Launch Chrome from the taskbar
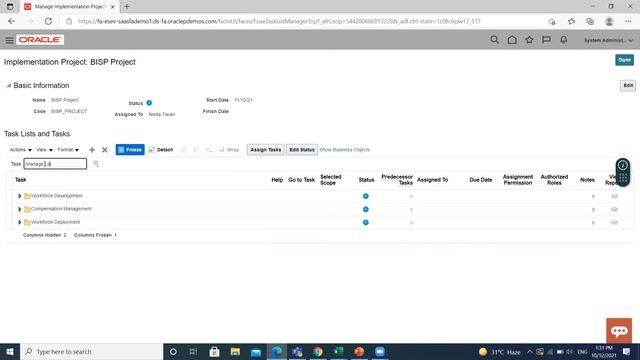The width and height of the screenshot is (640, 360). tap(318, 351)
